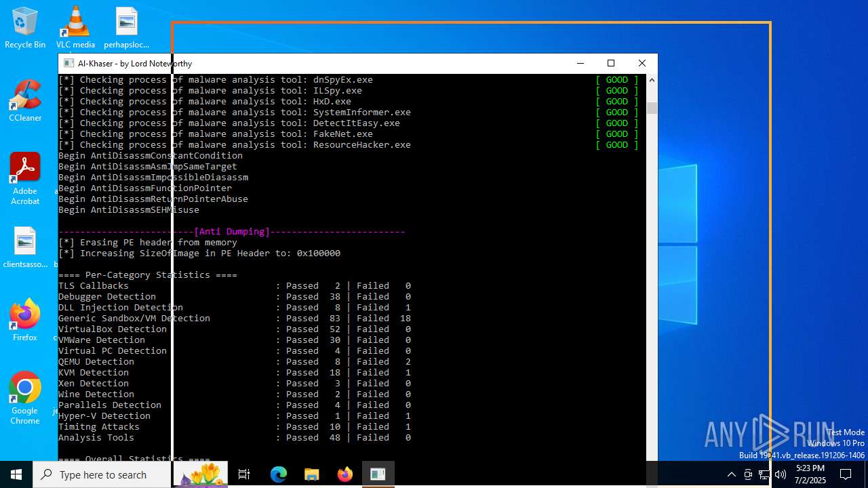This screenshot has height=488, width=868.
Task: Minimize the Al-Khaser window
Action: pos(580,63)
